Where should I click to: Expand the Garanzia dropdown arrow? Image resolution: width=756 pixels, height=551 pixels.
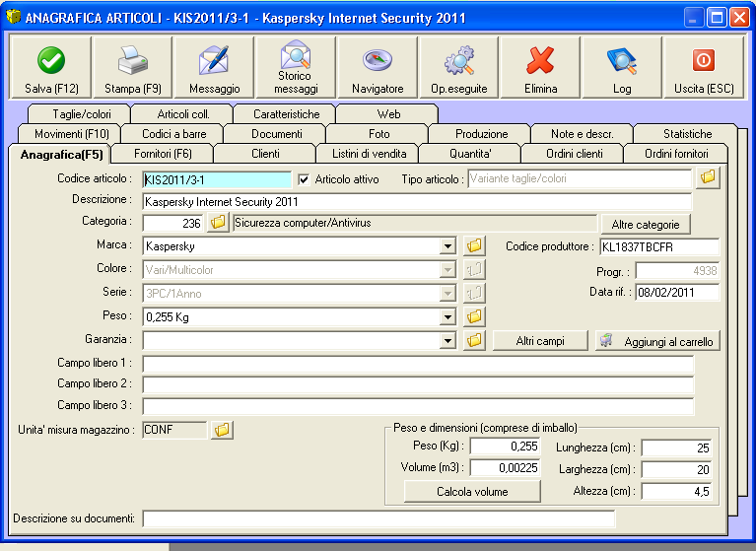coord(447,341)
